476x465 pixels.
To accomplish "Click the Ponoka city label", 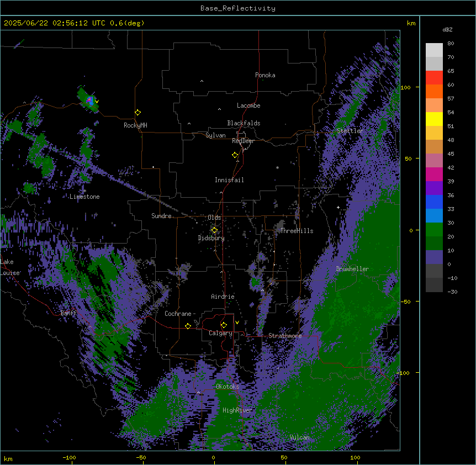I will [x=265, y=75].
